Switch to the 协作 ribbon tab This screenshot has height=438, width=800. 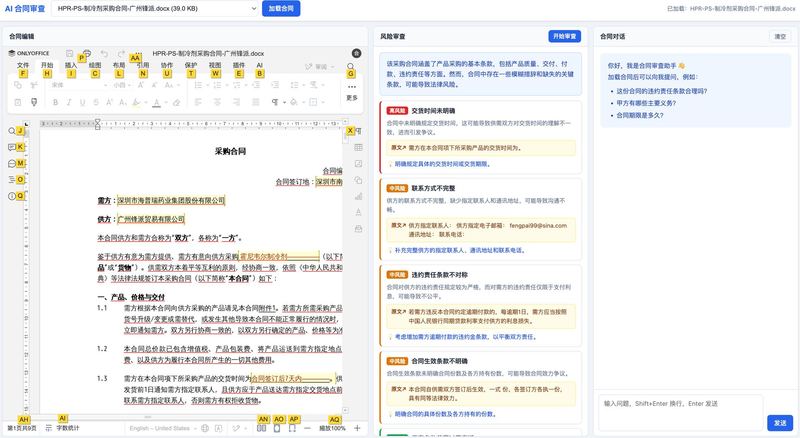(167, 65)
